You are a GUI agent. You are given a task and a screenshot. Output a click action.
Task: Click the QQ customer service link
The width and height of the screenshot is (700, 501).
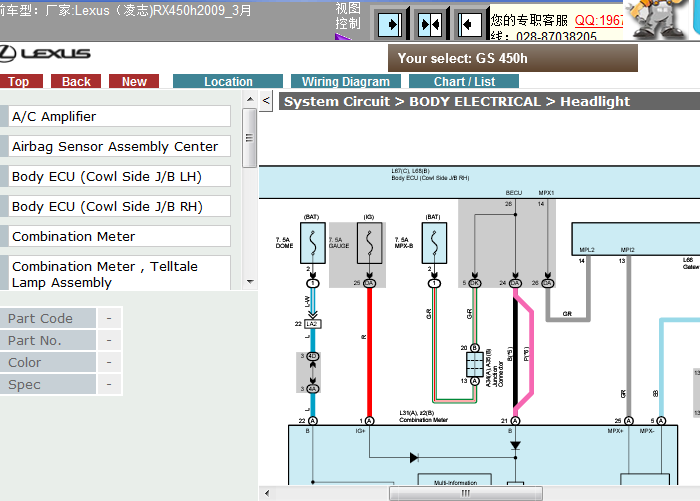click(599, 20)
